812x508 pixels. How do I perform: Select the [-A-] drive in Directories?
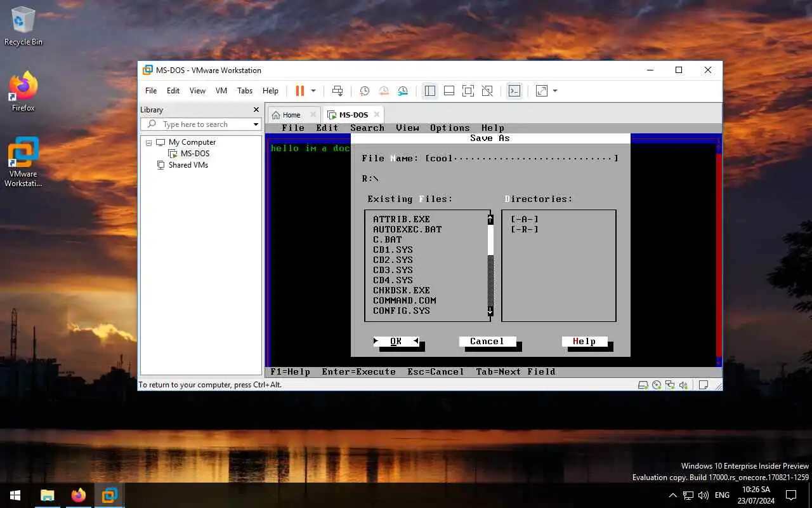(525, 219)
